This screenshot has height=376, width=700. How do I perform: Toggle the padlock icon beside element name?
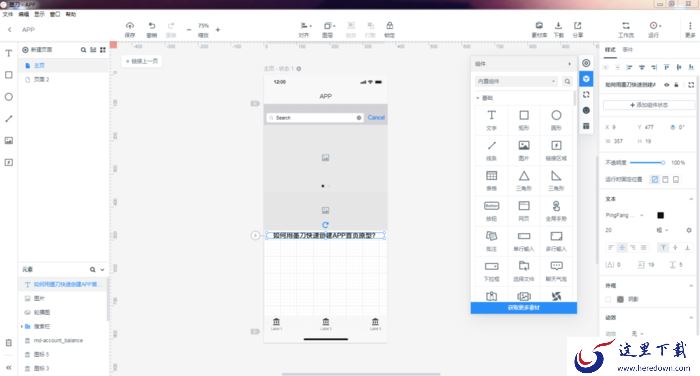677,85
